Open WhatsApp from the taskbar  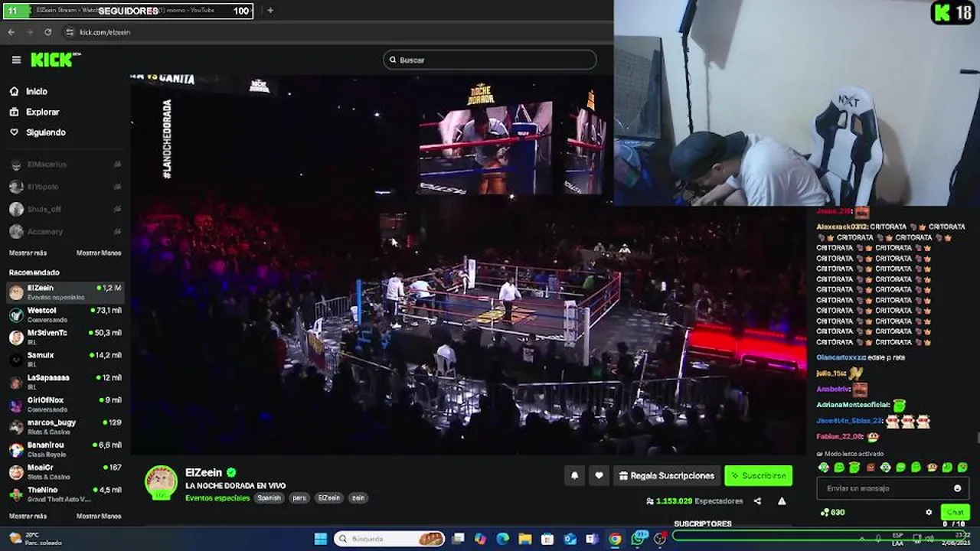638,539
